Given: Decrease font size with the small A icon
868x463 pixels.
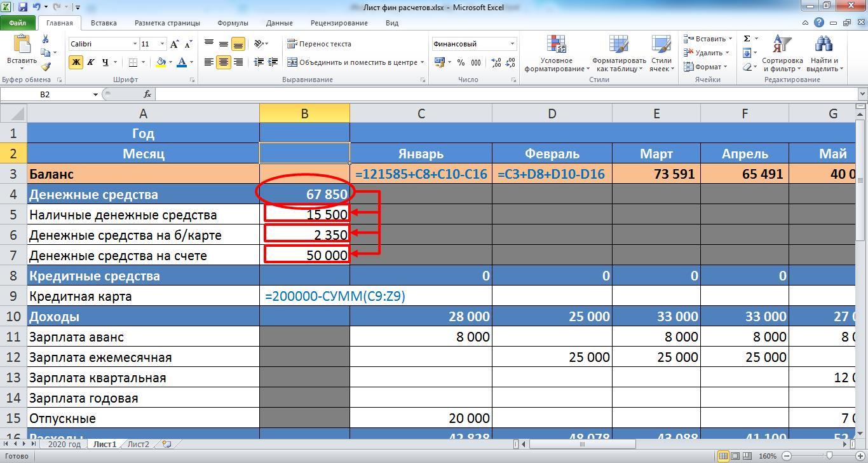Looking at the screenshot, I should (x=187, y=44).
